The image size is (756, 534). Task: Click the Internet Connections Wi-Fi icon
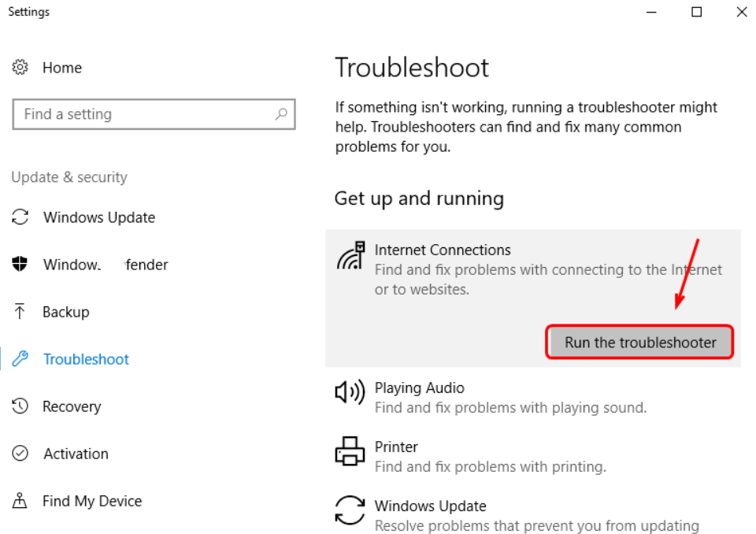pyautogui.click(x=350, y=256)
